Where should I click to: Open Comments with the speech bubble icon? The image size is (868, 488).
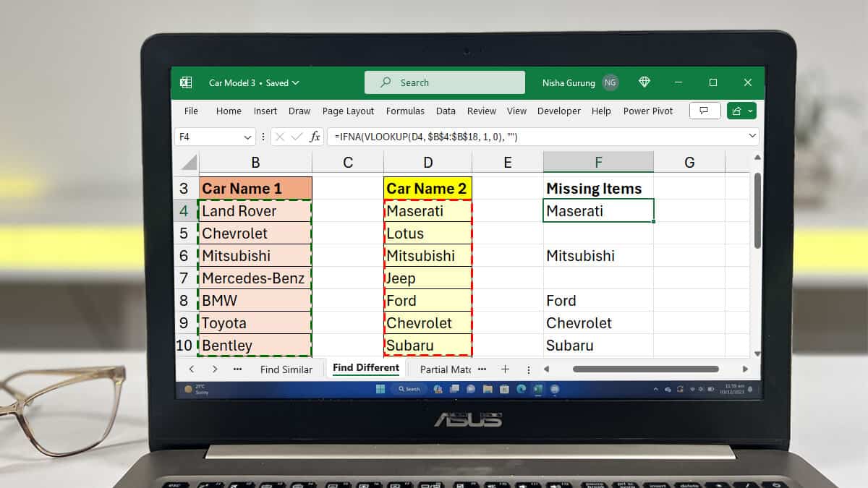pyautogui.click(x=705, y=110)
